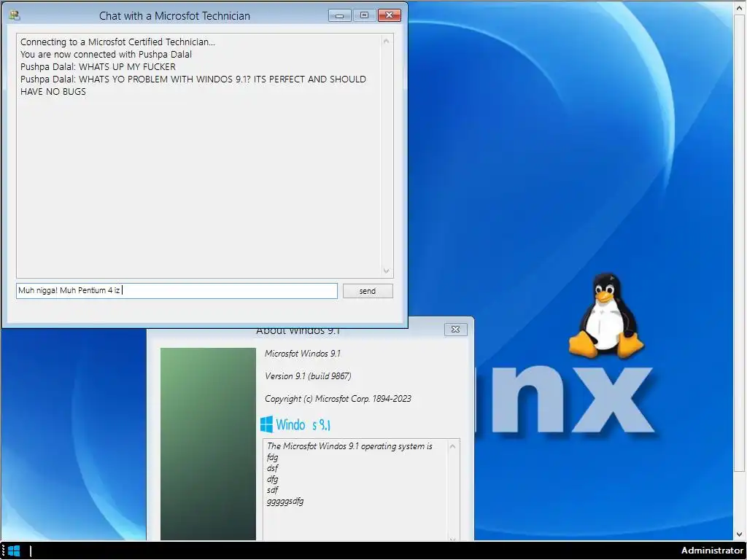Click 'Microsfot Windos 9.1' label in About dialog
Image resolution: width=747 pixels, height=560 pixels.
pos(303,354)
